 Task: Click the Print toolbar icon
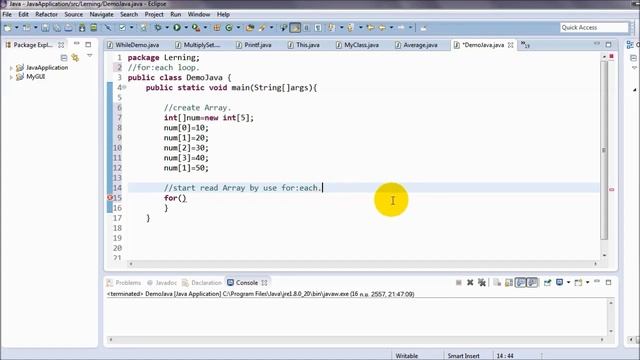tap(69, 28)
